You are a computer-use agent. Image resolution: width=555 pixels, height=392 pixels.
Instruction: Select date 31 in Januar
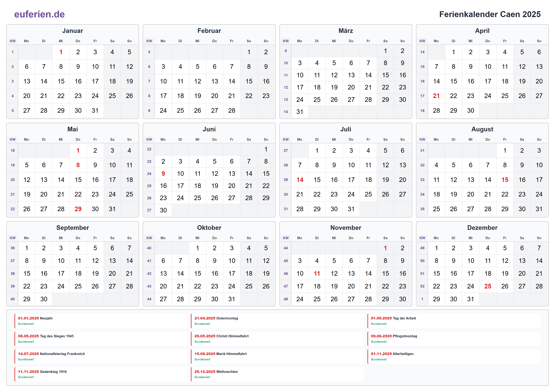point(95,111)
